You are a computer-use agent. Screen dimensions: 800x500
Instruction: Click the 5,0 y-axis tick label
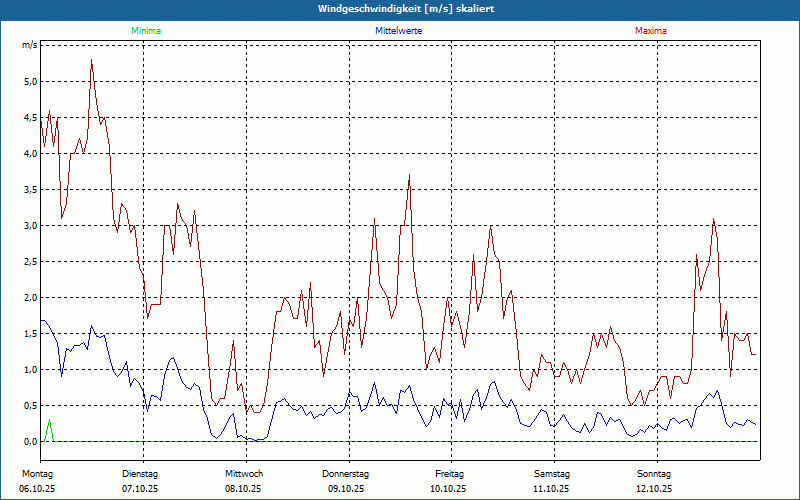[30, 82]
